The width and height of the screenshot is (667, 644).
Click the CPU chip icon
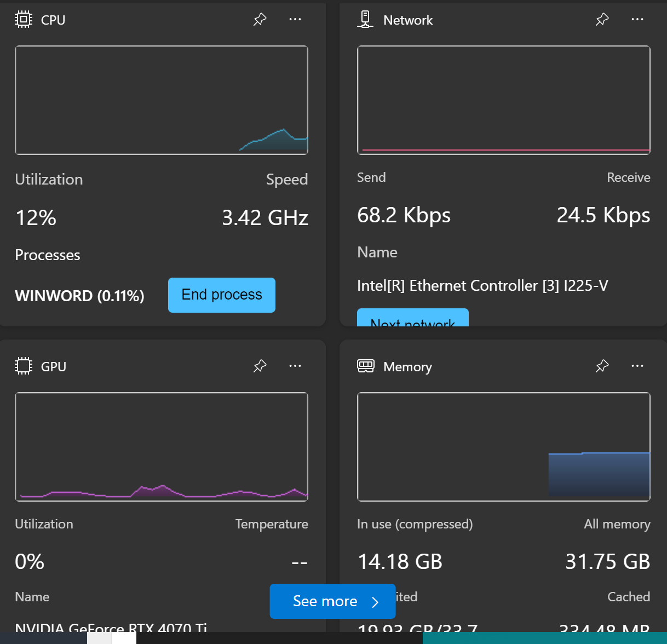23,20
